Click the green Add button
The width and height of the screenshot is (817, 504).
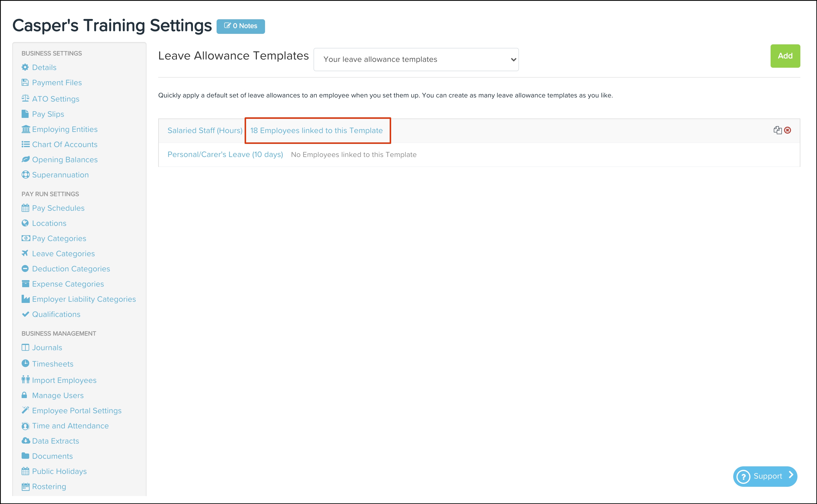point(785,56)
